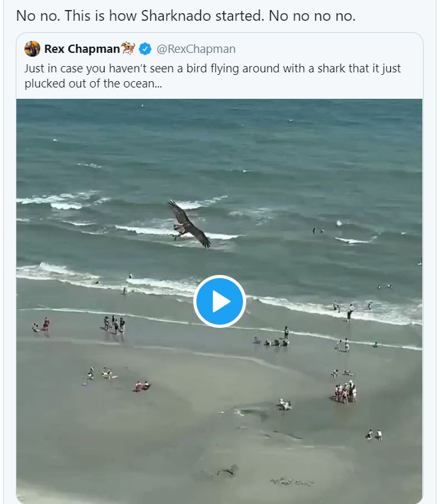
Task: Click the swimmers in the water at upper right
Action: tap(319, 231)
